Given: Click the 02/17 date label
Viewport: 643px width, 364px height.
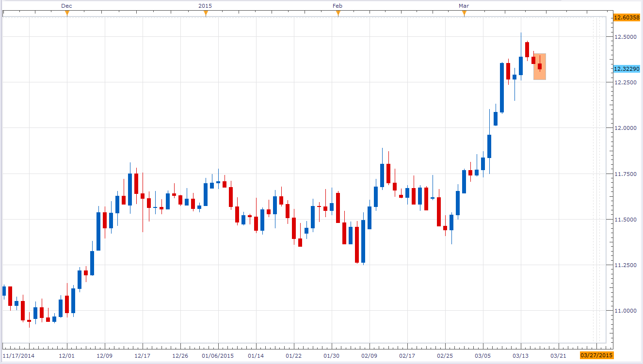Looking at the screenshot, I should coord(407,355).
